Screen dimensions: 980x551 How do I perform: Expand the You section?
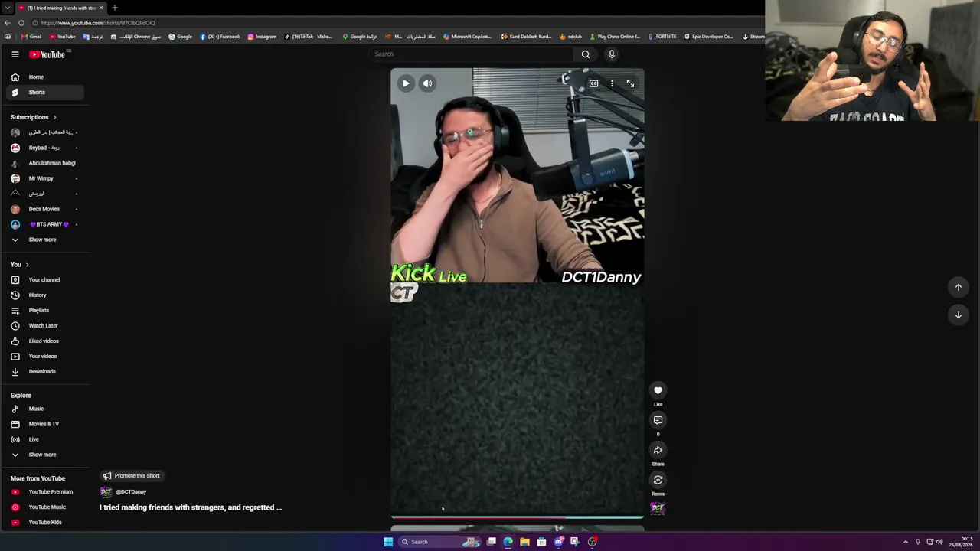point(19,265)
